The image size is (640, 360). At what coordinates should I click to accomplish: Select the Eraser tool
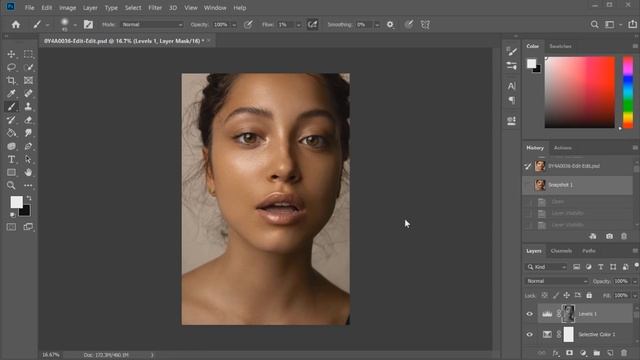28,120
